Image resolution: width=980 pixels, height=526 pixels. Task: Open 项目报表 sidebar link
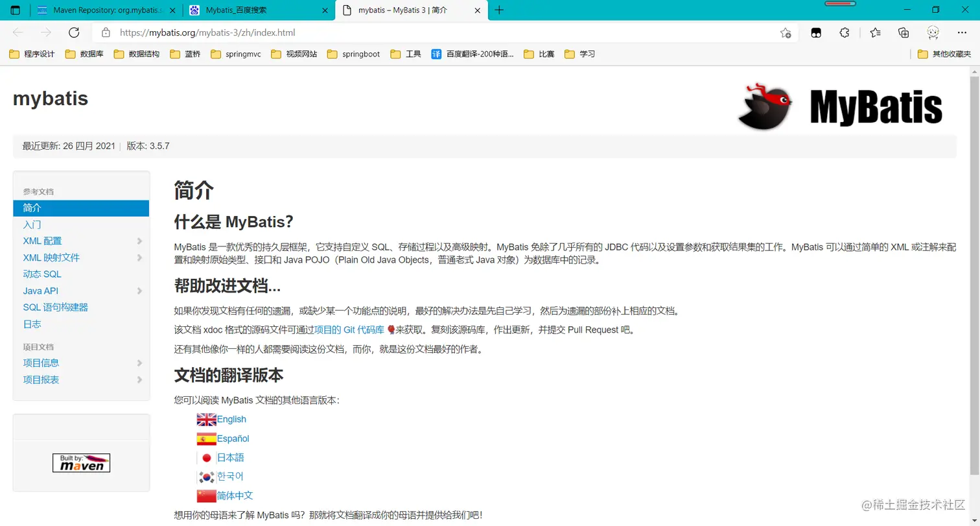coord(41,380)
